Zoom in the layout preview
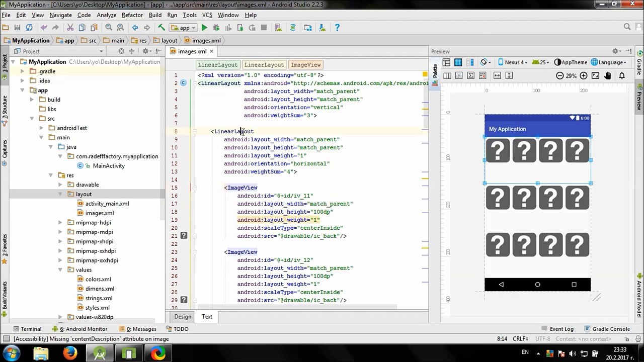The image size is (644, 362). coord(584,75)
